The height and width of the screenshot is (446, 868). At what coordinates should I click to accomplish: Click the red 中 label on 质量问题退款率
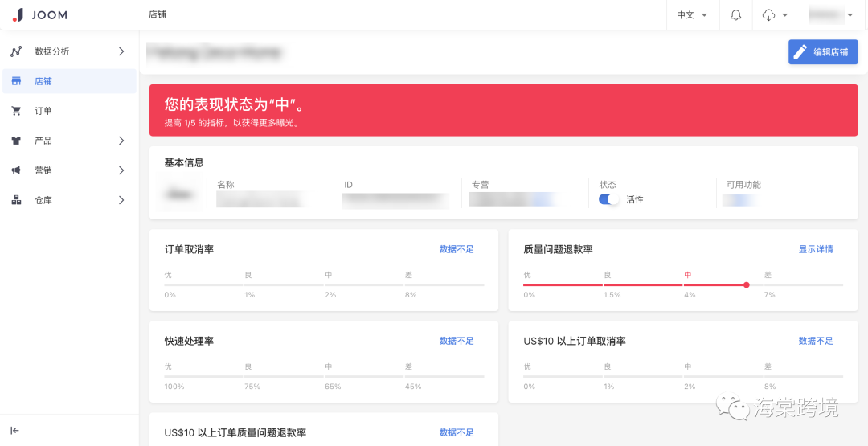click(x=687, y=275)
